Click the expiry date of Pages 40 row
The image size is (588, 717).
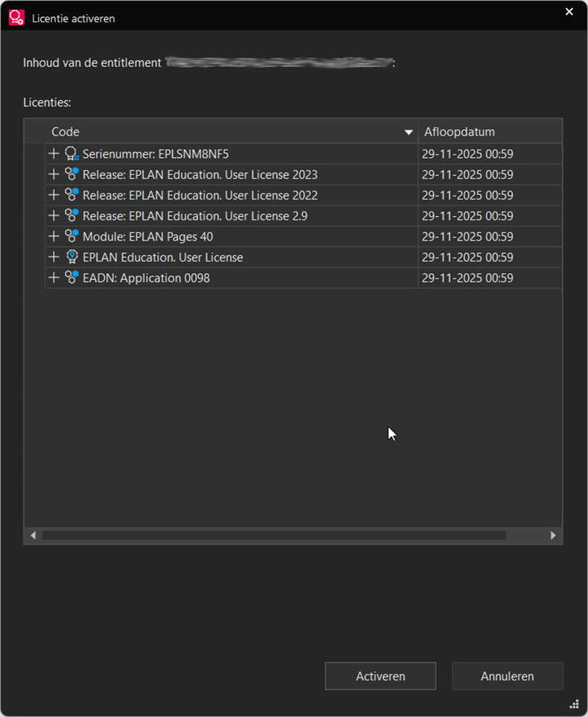click(467, 237)
